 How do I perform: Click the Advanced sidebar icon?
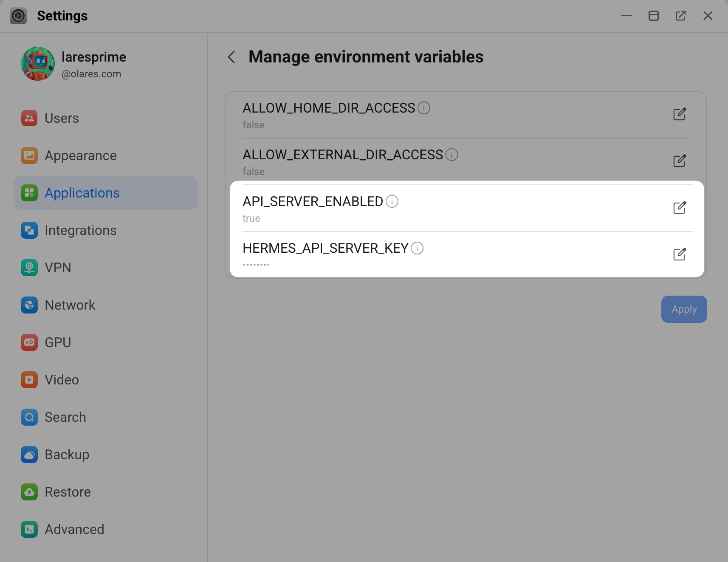pos(29,529)
